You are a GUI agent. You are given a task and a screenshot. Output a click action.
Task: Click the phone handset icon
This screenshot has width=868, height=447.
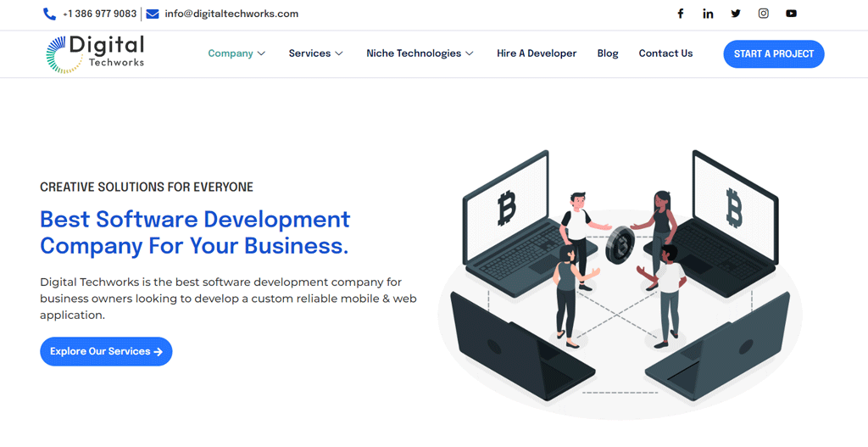click(49, 14)
